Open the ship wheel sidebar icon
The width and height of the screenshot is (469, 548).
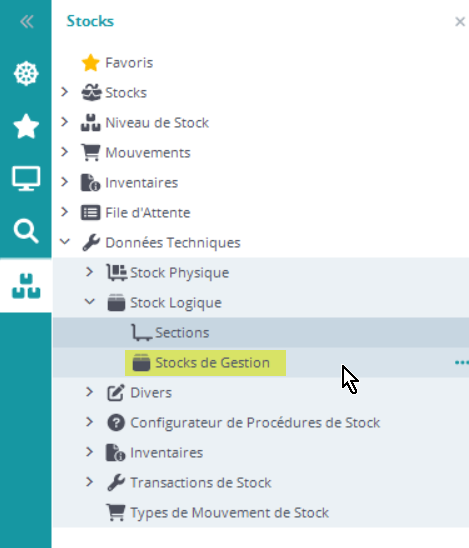26,74
